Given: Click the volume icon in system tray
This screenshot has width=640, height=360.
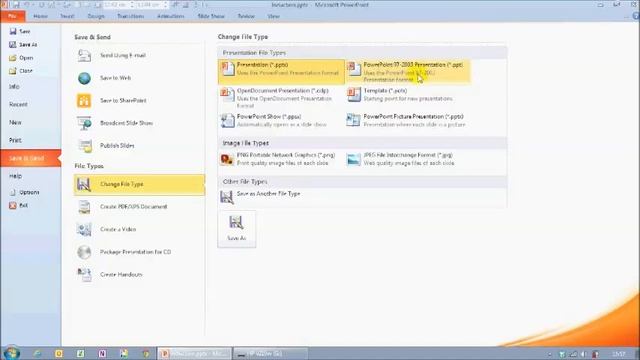Looking at the screenshot, I should click(584, 354).
